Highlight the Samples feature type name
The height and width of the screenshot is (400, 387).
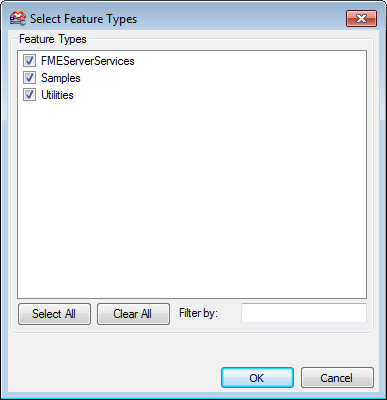coord(61,78)
